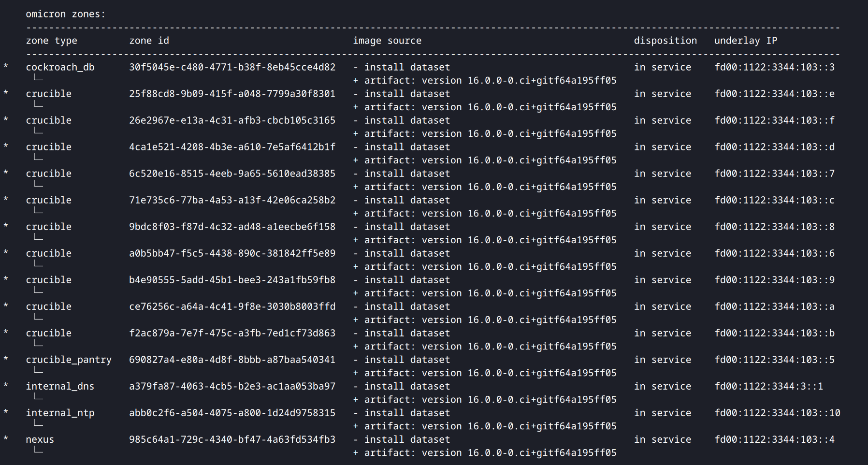The width and height of the screenshot is (868, 465).
Task: Click 'in service' for internal_dns row
Action: point(662,386)
